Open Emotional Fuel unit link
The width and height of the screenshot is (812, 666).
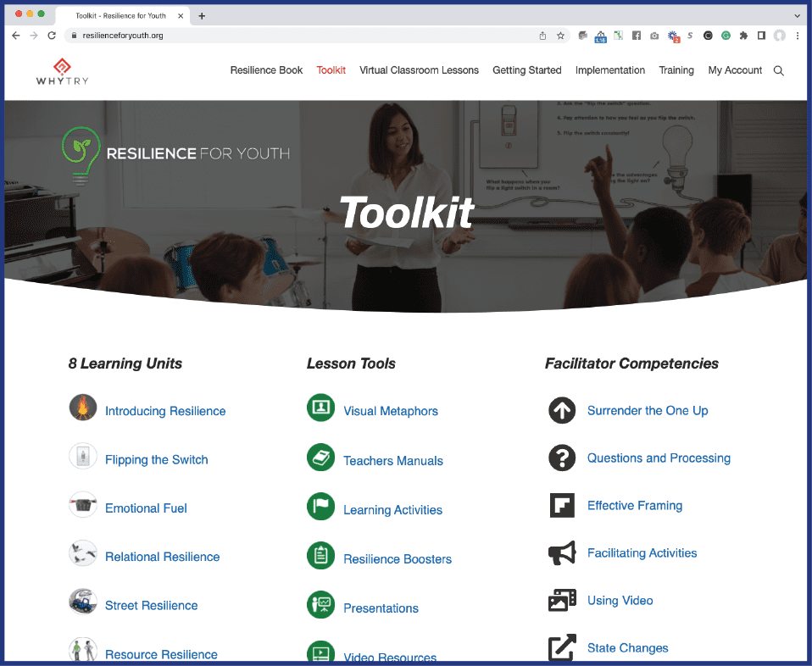point(146,508)
